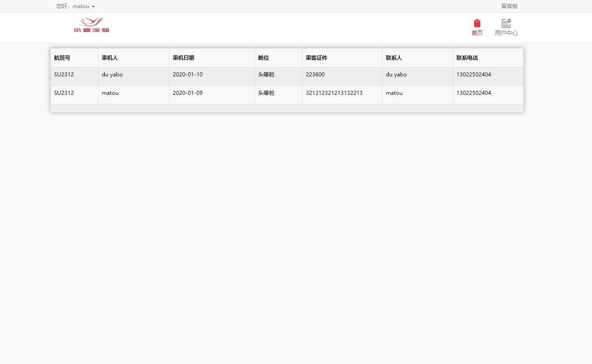Click the red luggage home icon

click(477, 23)
